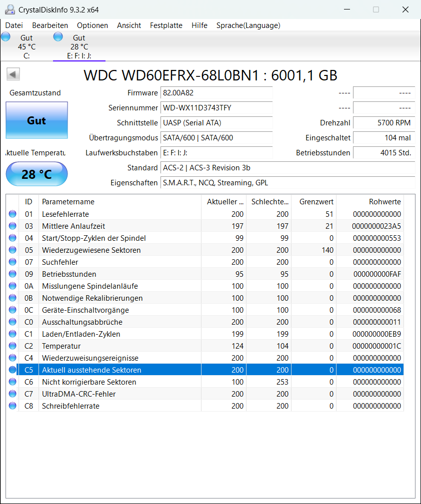Image resolution: width=421 pixels, height=504 pixels.
Task: Click the Betriebsstunden field 4015 Std.
Action: tap(383, 153)
